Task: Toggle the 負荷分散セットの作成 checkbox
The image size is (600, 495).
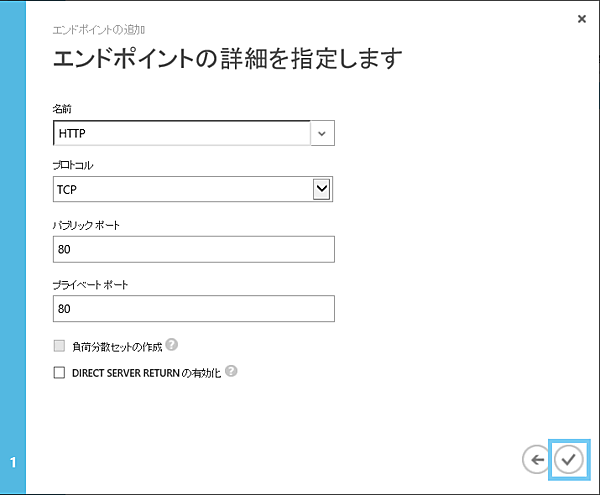Action: point(58,346)
